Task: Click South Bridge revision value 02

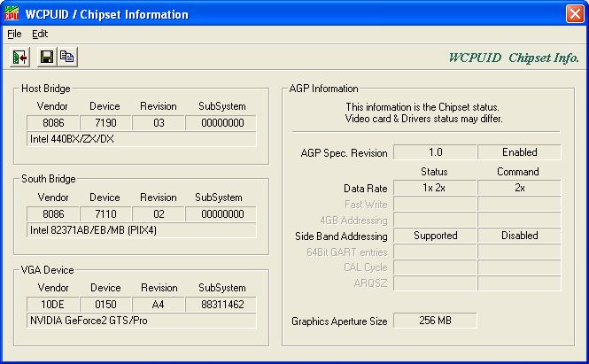Action: click(x=159, y=214)
